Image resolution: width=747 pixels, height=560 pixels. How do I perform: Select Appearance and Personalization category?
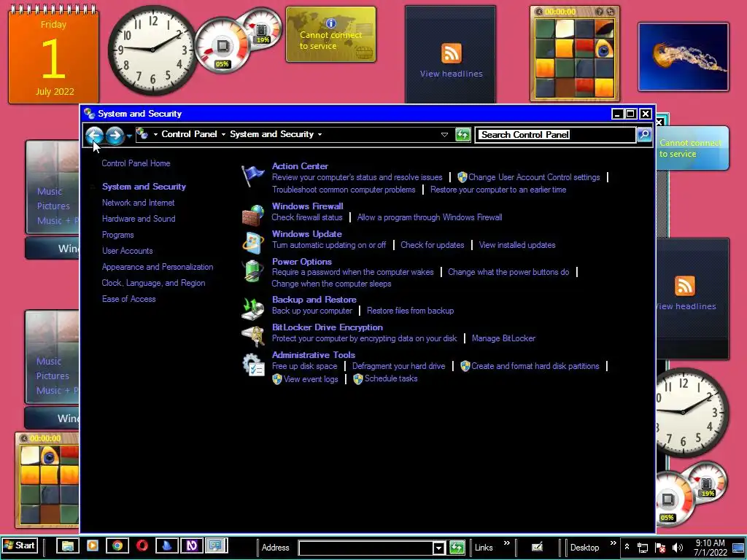(158, 267)
